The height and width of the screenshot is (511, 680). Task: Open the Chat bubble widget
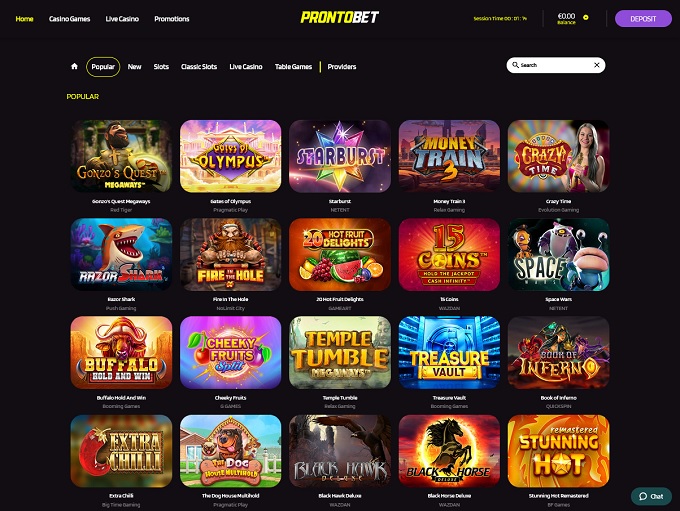(x=651, y=496)
